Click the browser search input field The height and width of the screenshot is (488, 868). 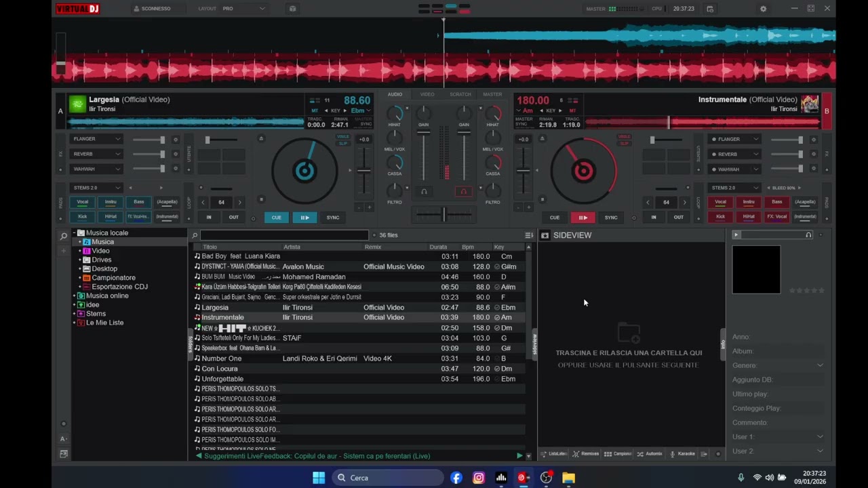pos(284,235)
